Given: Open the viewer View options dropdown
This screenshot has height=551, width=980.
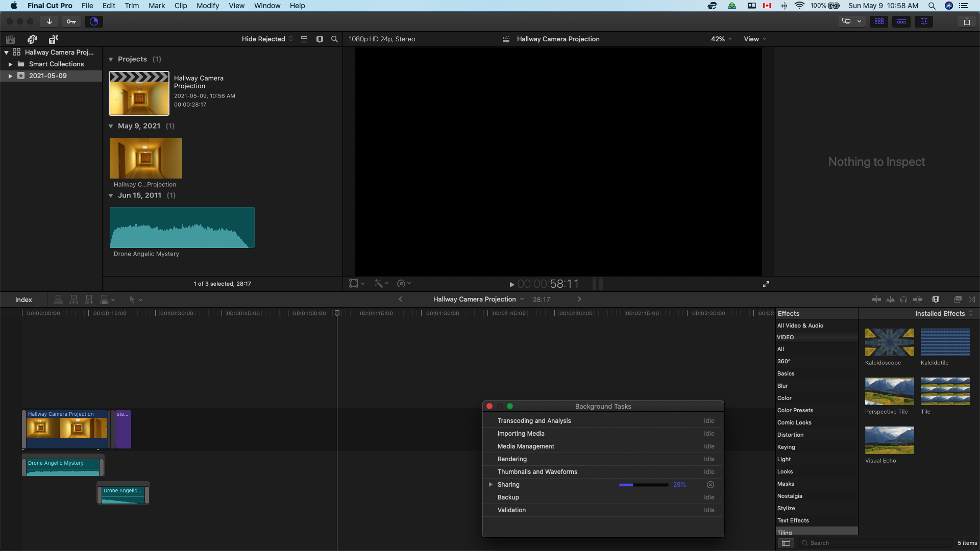Looking at the screenshot, I should (x=755, y=39).
